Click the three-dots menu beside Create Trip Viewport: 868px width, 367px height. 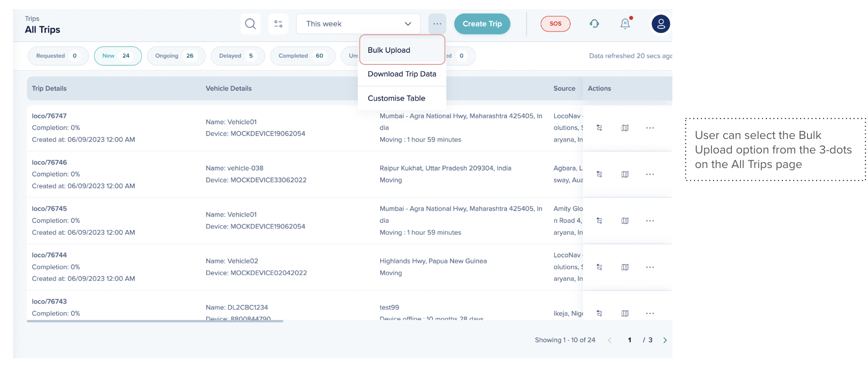[437, 24]
